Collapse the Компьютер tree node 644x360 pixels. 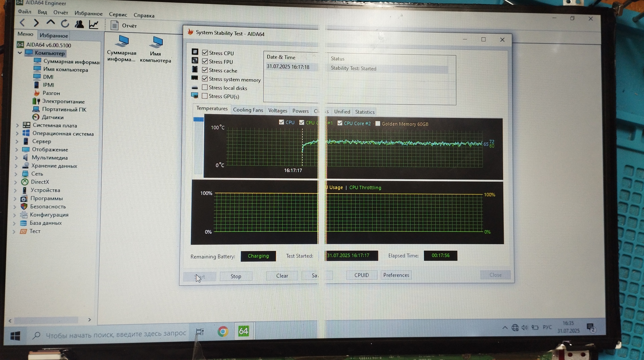point(20,53)
